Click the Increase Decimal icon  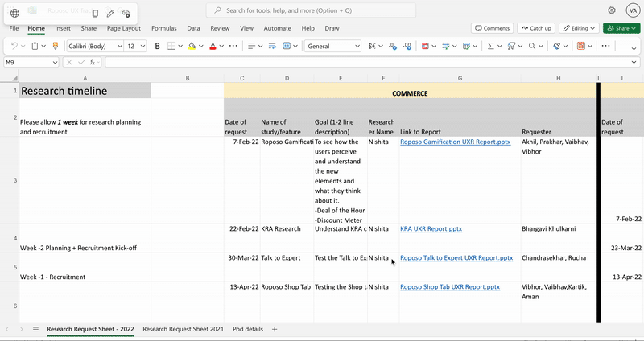pos(407,47)
